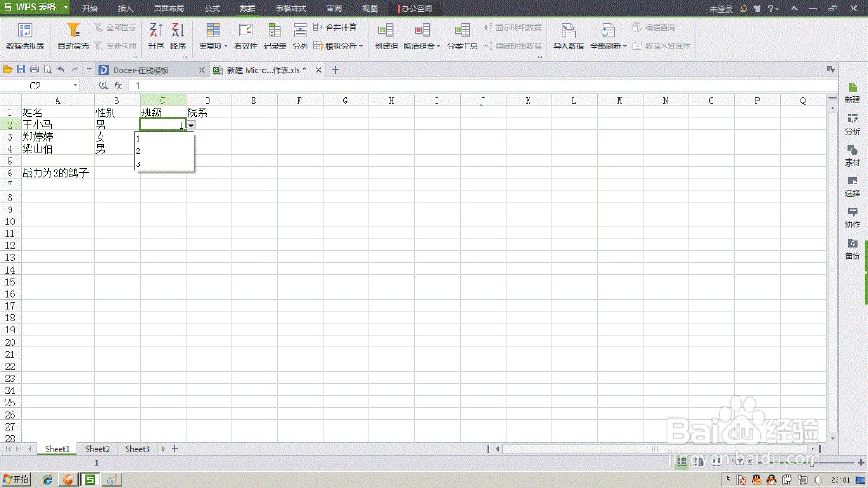Click the undo arrow icon
The height and width of the screenshot is (488, 868).
click(61, 69)
